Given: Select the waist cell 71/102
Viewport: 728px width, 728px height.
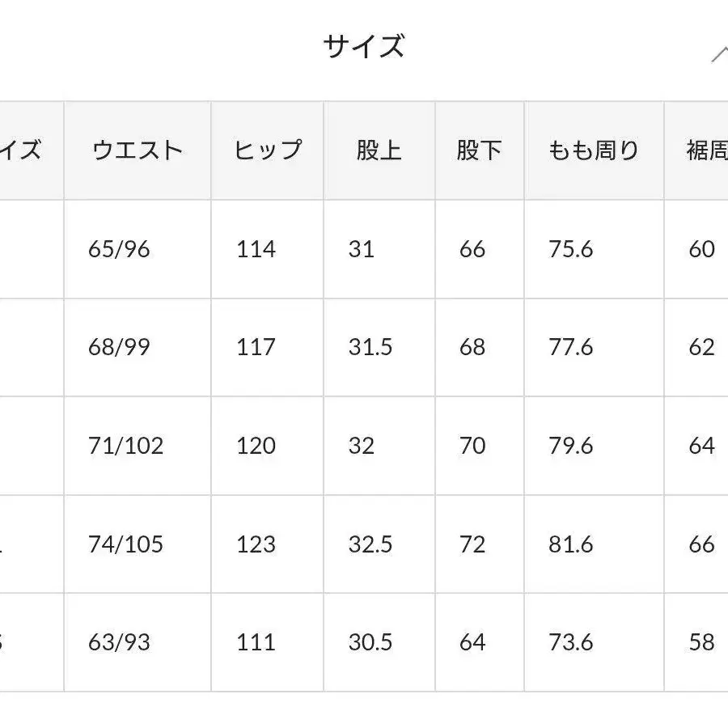Looking at the screenshot, I should tap(125, 446).
